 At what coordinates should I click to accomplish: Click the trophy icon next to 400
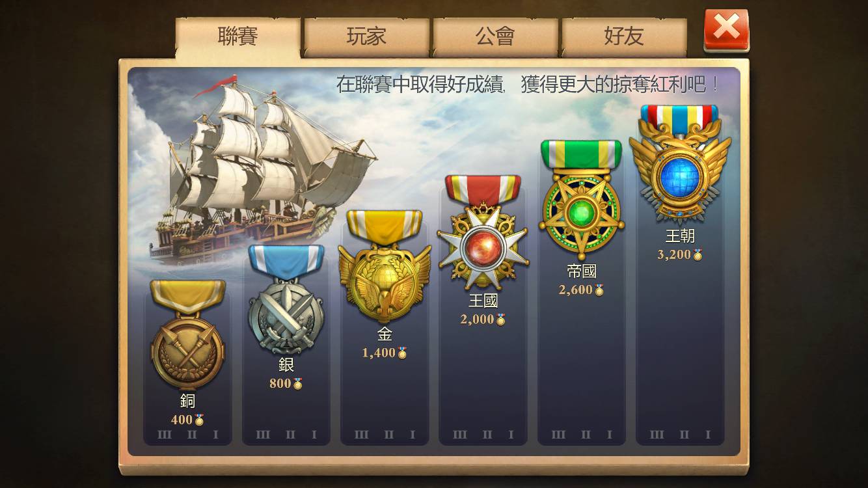click(x=199, y=420)
